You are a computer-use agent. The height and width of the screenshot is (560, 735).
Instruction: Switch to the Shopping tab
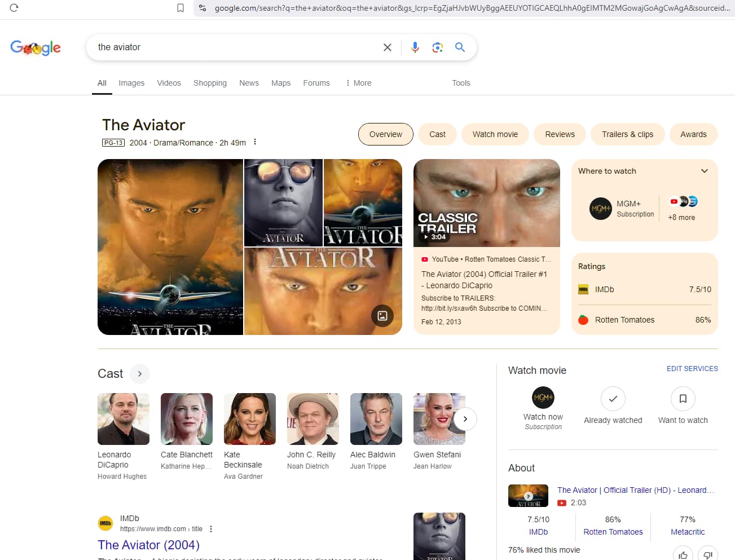(x=210, y=83)
